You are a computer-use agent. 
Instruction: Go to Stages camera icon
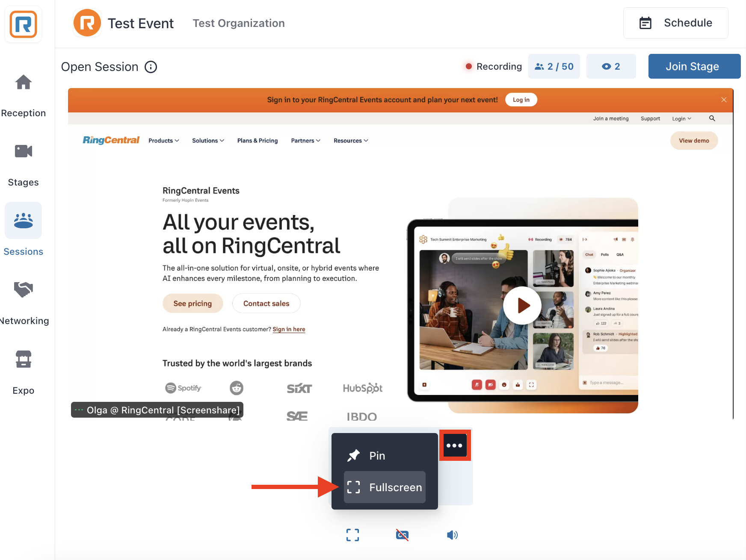(x=24, y=151)
